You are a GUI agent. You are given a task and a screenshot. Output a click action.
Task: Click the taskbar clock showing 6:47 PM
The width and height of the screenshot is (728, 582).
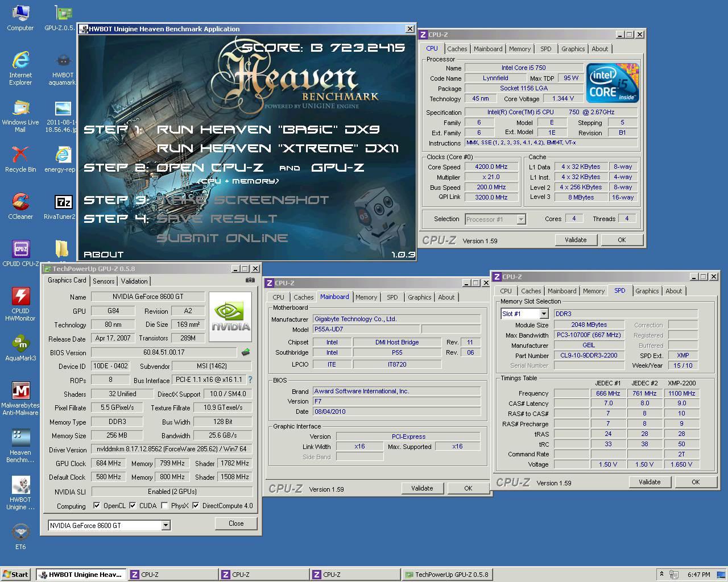(x=698, y=575)
